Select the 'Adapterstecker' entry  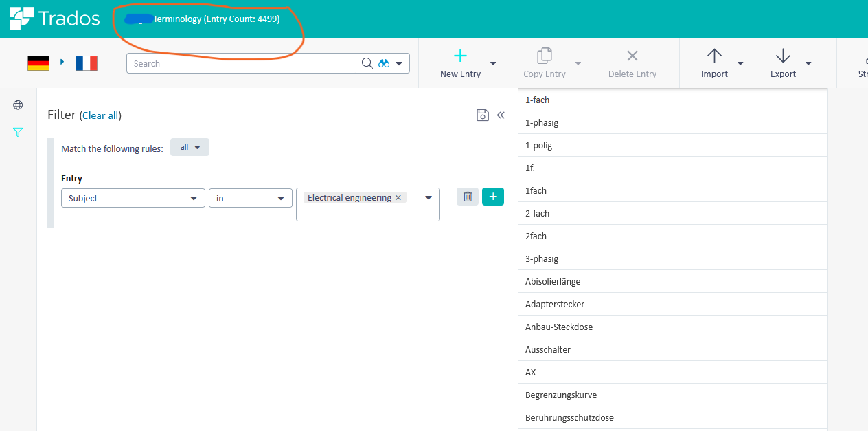click(x=672, y=304)
